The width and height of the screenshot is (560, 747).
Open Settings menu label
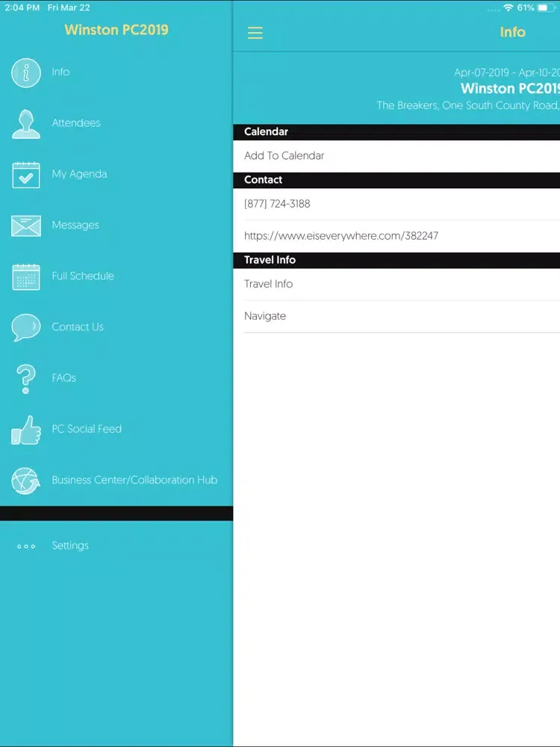point(70,546)
